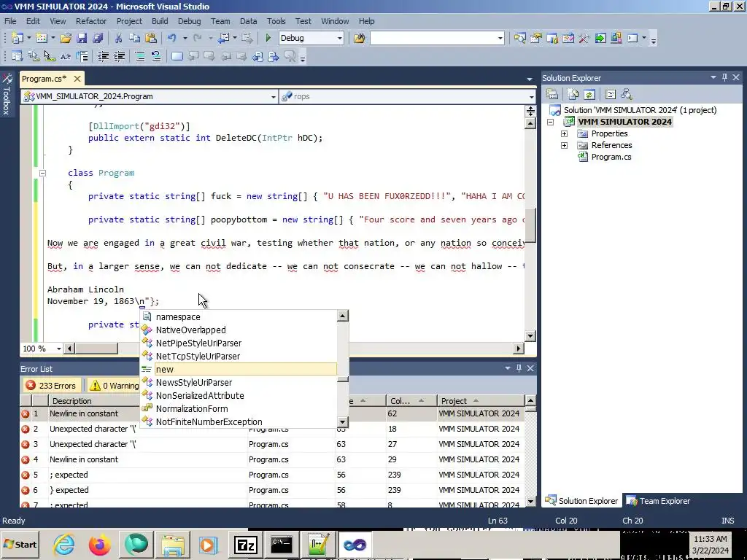
Task: Click the New Project toolbar icon
Action: [18, 38]
